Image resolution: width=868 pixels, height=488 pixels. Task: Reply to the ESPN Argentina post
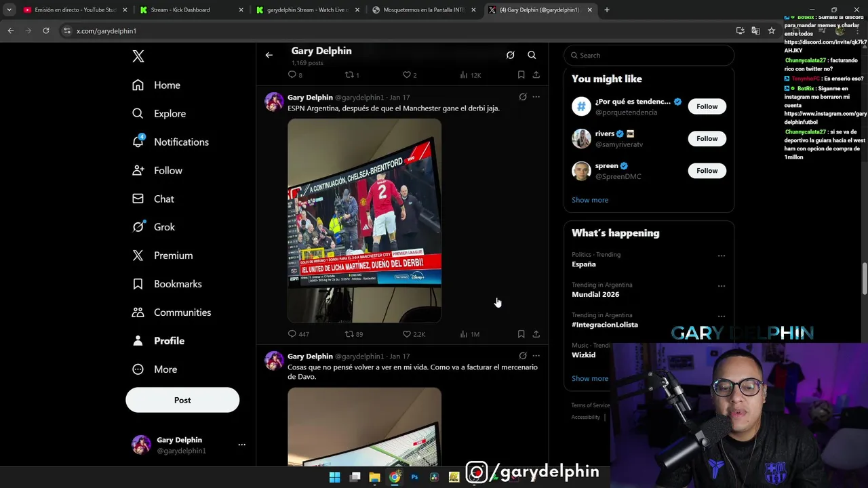click(x=298, y=334)
